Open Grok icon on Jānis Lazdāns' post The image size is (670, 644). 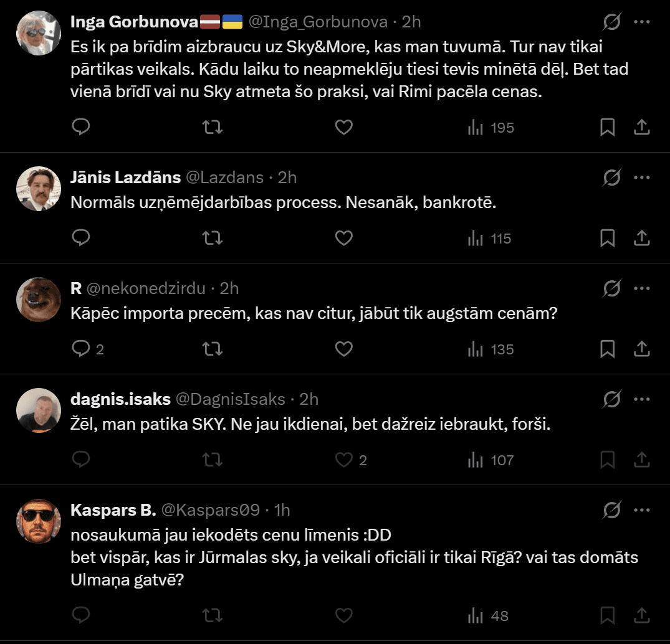(611, 178)
